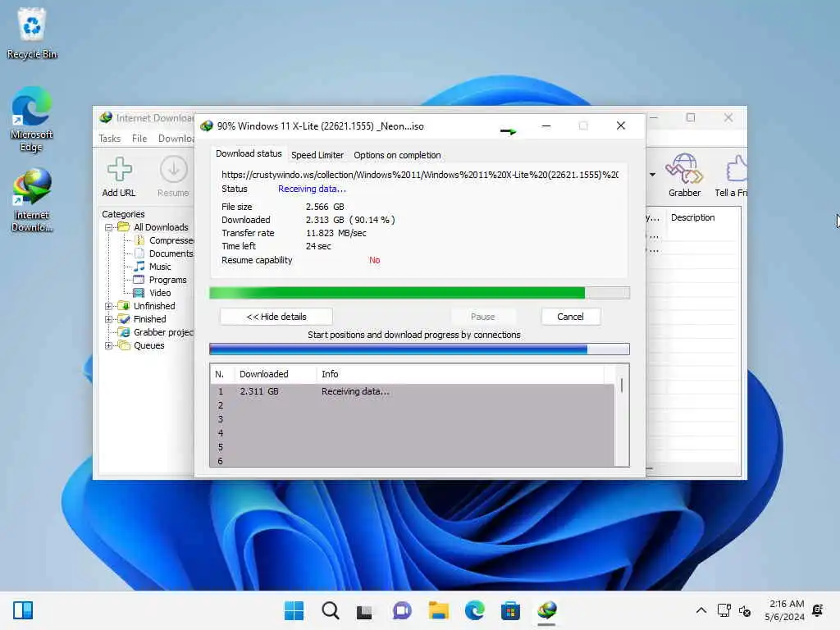Open Downloads menu in IDM
The height and width of the screenshot is (630, 840).
coord(176,138)
